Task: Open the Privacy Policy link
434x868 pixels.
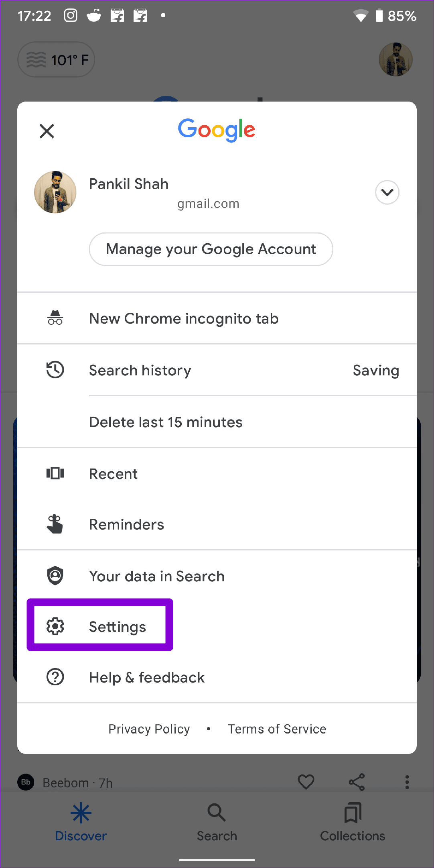Action: (x=149, y=729)
